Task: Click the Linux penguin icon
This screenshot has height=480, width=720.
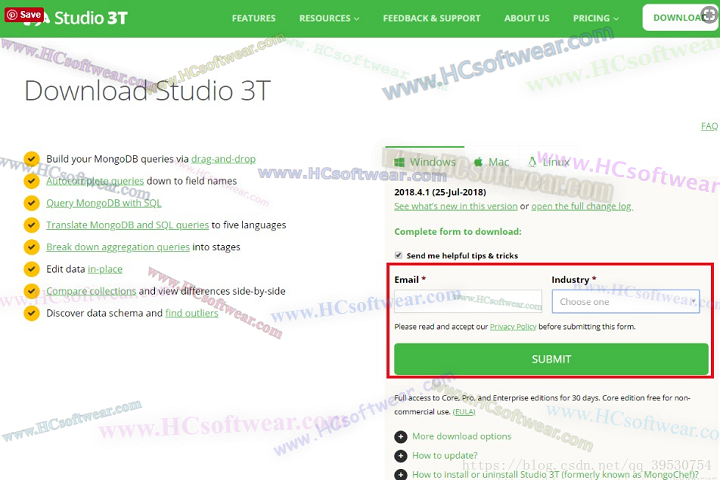Action: (532, 162)
